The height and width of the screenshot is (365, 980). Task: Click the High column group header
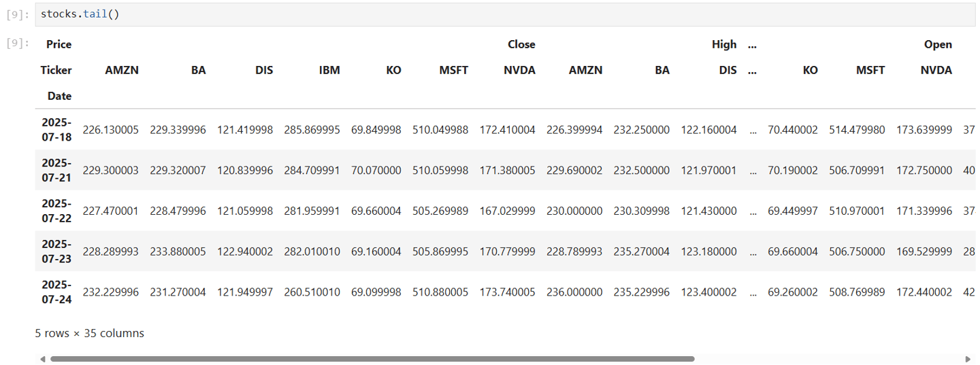(x=724, y=44)
